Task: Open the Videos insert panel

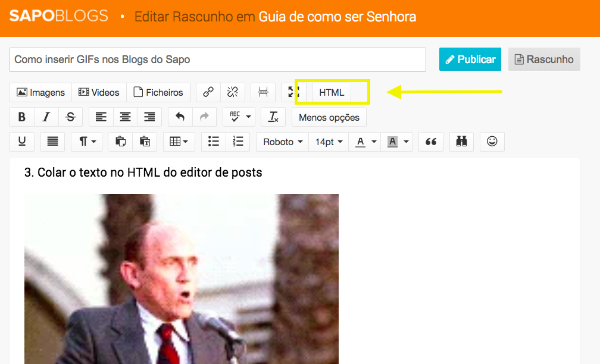Action: (98, 92)
